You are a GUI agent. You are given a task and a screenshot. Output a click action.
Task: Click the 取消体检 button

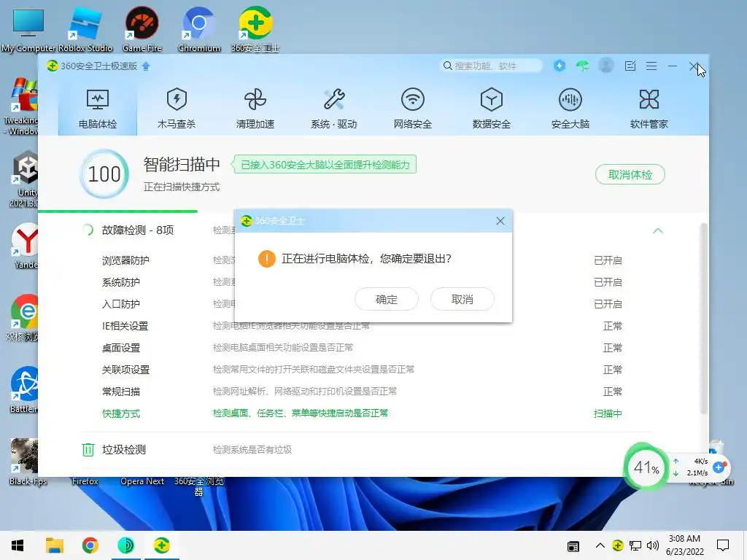point(630,174)
